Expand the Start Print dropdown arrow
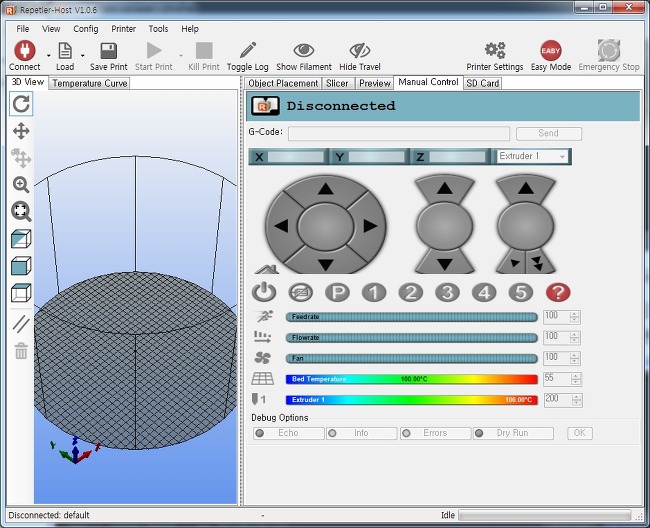The width and height of the screenshot is (650, 528). tap(181, 56)
